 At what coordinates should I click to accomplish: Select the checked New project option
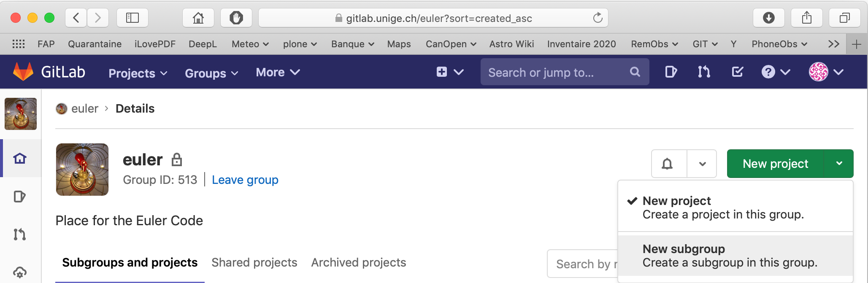[x=722, y=208]
